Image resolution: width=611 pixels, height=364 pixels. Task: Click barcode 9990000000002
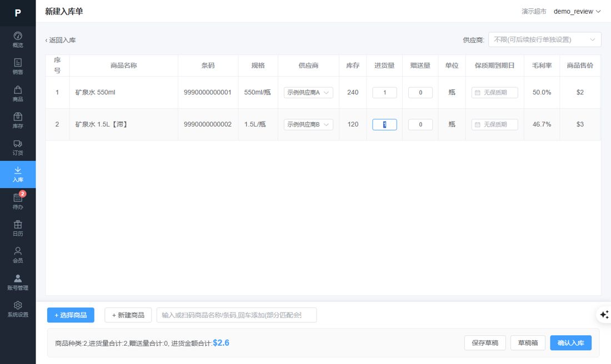tap(208, 125)
